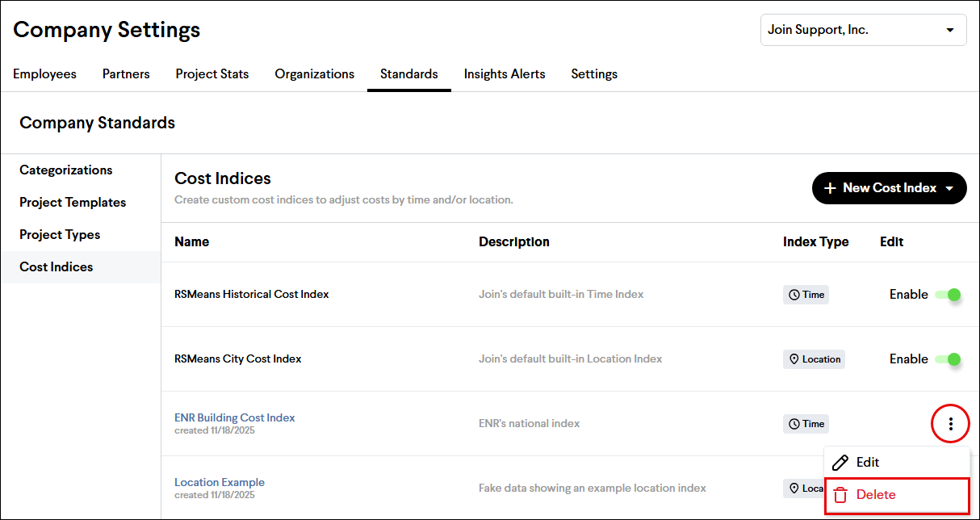This screenshot has width=980, height=520.
Task: Switch to the Organizations tab
Action: (314, 74)
